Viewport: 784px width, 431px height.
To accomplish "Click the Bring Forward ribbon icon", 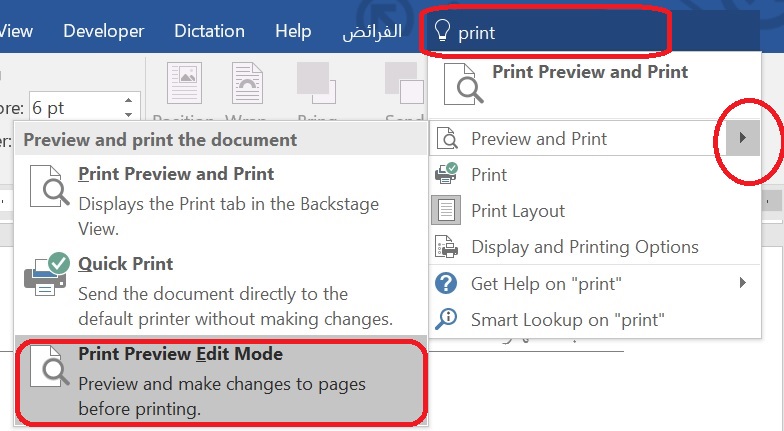I will coord(316,83).
